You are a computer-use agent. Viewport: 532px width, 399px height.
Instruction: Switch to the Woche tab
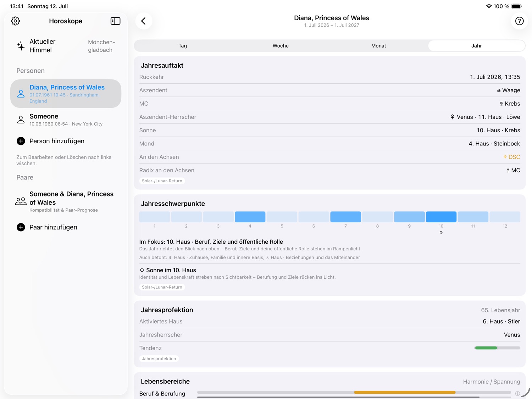click(x=281, y=46)
